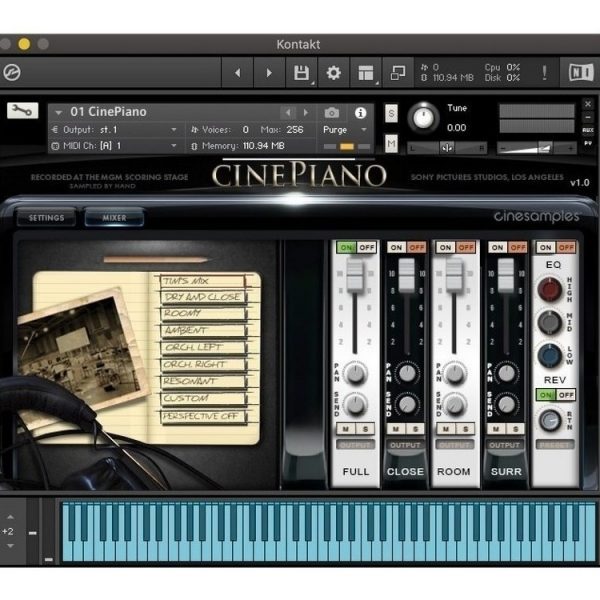Toggle the minimized view icon
This screenshot has width=600, height=600.
(x=398, y=72)
